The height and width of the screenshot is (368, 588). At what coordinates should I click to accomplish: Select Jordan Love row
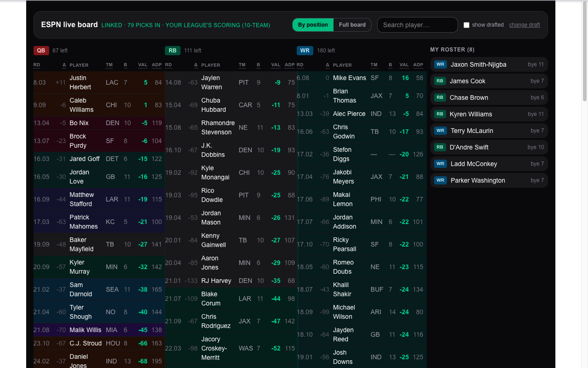[x=99, y=177]
